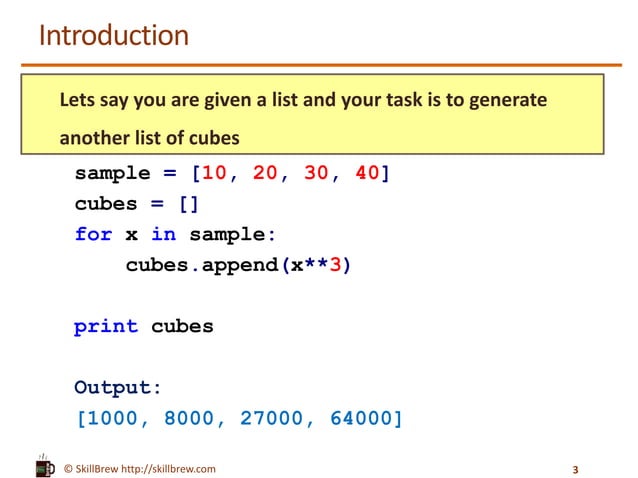Open the http://skillbrew.com link in footer
The height and width of the screenshot is (478, 638).
pos(168,469)
